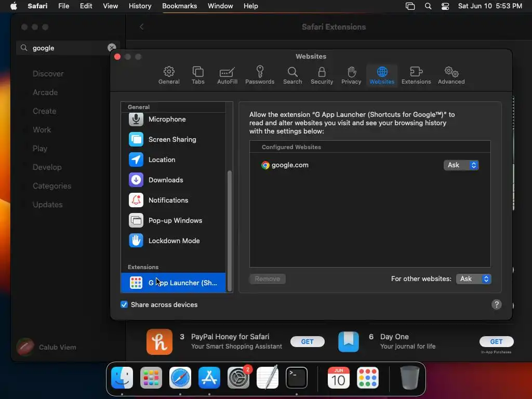Select Pop-up Windows in the sidebar
The width and height of the screenshot is (532, 399).
pos(173,220)
